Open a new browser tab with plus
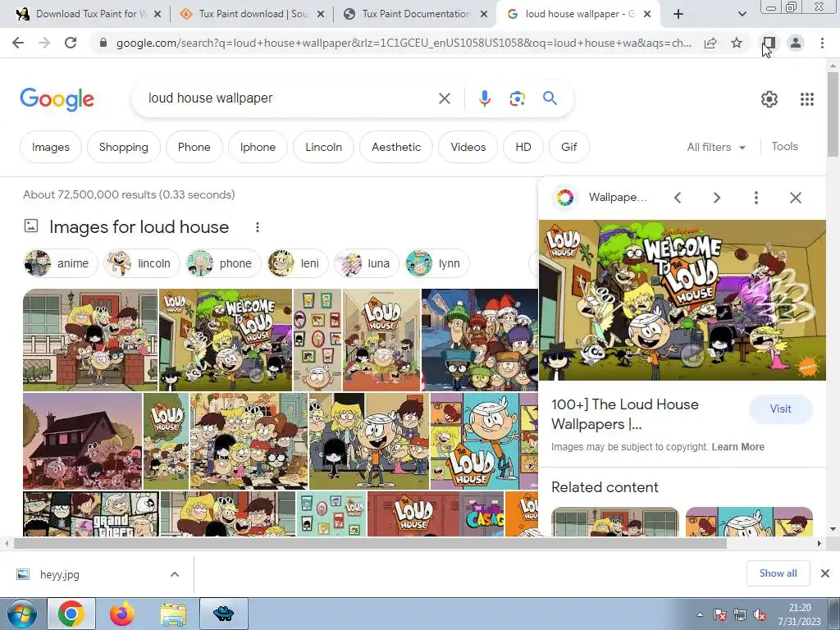840x630 pixels. pyautogui.click(x=678, y=15)
